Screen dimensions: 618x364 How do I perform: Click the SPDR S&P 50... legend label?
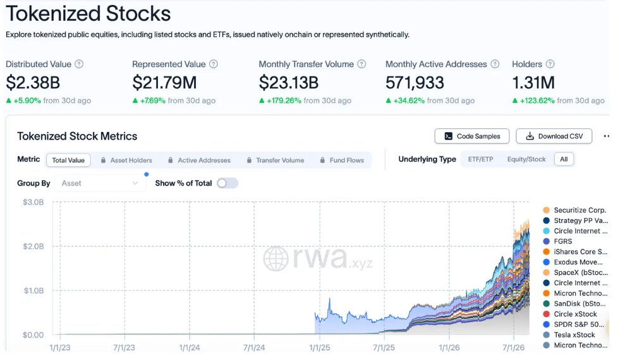(x=579, y=325)
